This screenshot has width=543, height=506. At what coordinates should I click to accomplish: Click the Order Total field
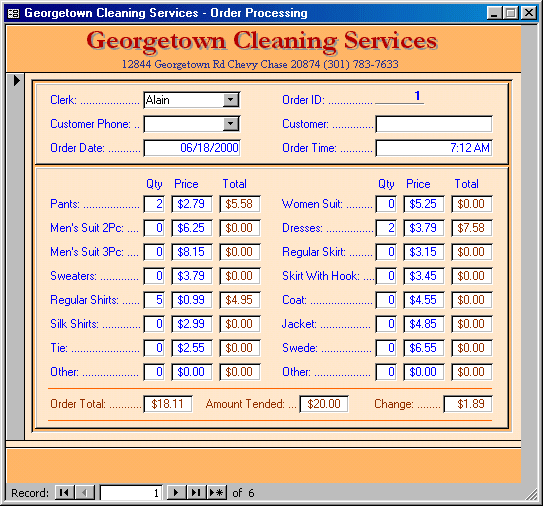pyautogui.click(x=168, y=404)
